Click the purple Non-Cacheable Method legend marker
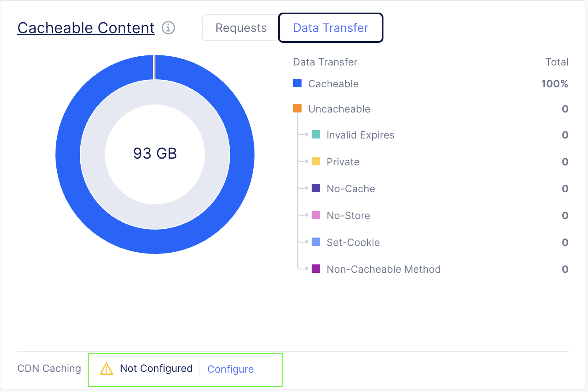Screen dimensions: 588x392 [x=315, y=269]
